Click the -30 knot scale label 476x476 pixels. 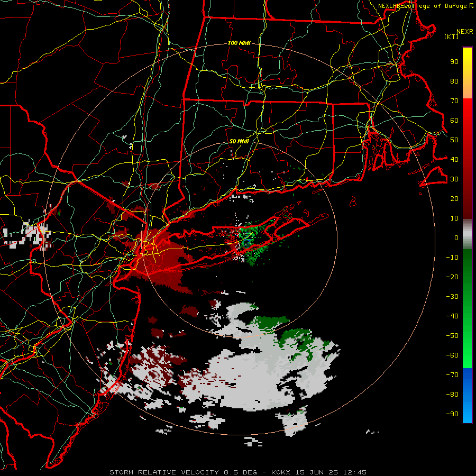tap(452, 297)
